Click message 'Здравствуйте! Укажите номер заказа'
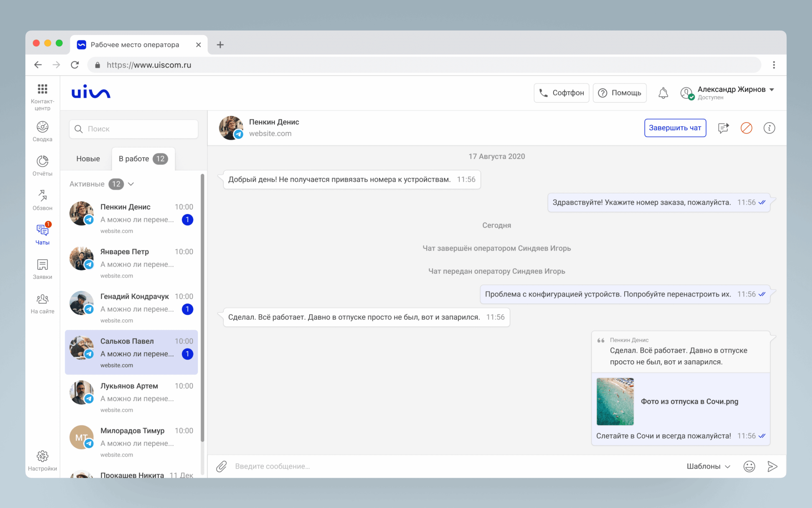Viewport: 812px width, 508px height. (x=659, y=202)
